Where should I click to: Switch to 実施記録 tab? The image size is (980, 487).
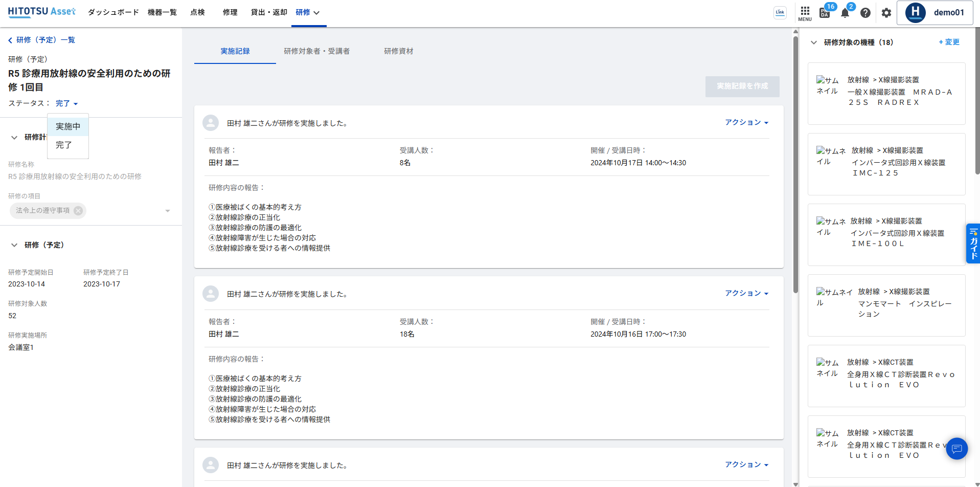[235, 51]
